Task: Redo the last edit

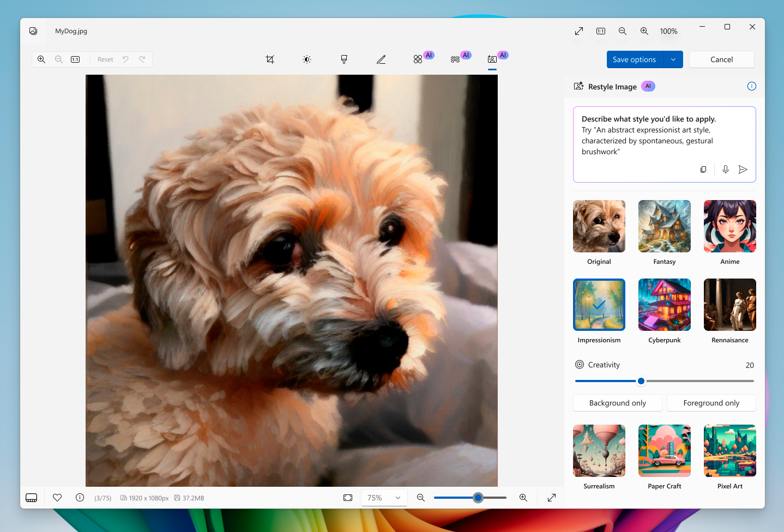Action: (142, 59)
